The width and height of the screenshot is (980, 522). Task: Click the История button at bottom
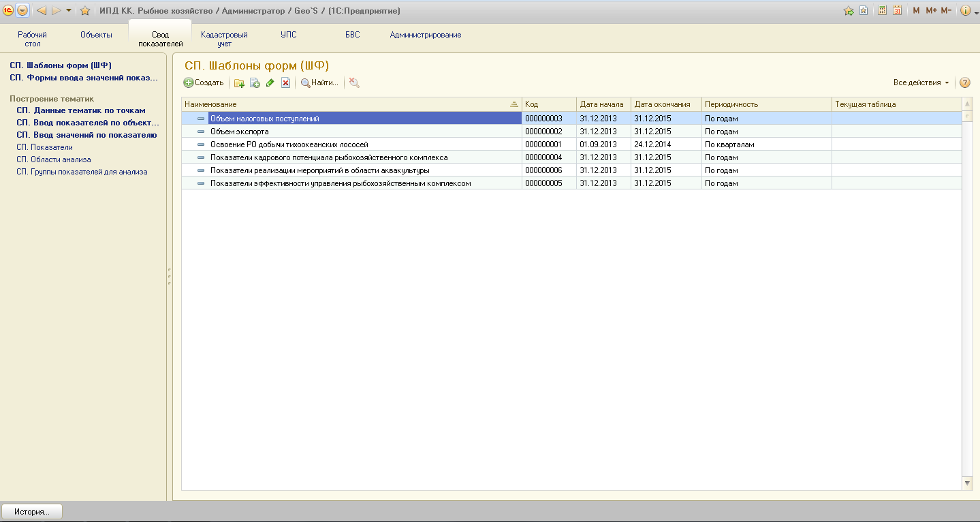coord(32,511)
